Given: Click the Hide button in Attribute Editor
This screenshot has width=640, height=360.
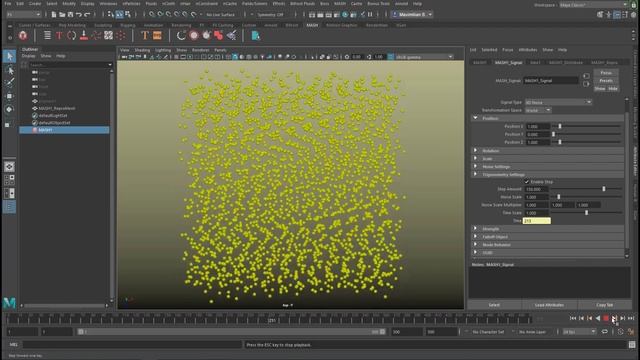Looking at the screenshot, I should point(613,89).
